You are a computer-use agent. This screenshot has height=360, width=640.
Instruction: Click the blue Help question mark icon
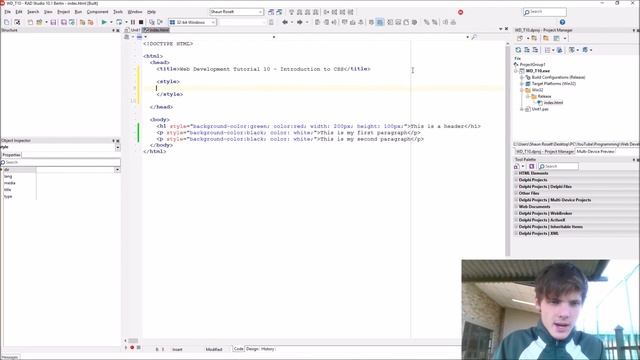562,22
